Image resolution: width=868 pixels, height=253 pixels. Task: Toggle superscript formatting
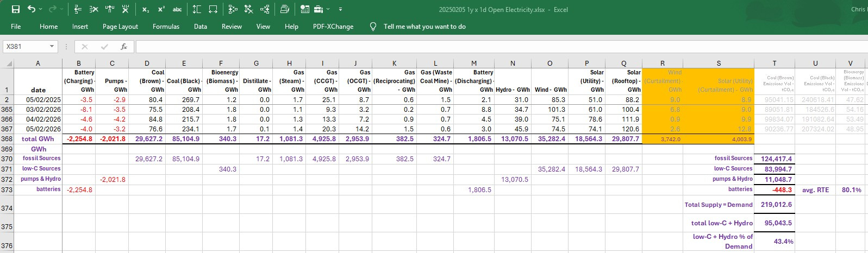(161, 9)
